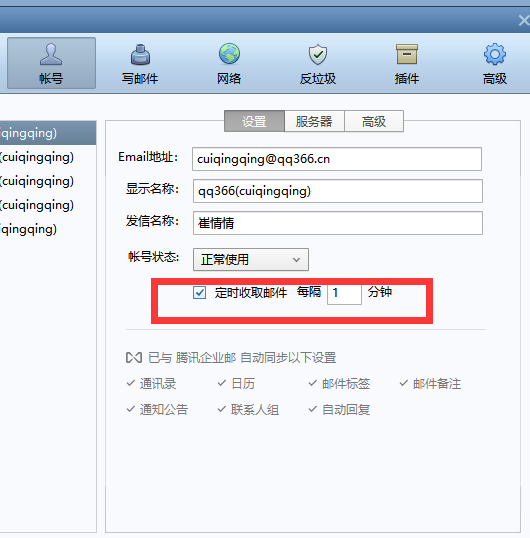Select the 设置 tab
The height and width of the screenshot is (538, 530).
point(254,121)
